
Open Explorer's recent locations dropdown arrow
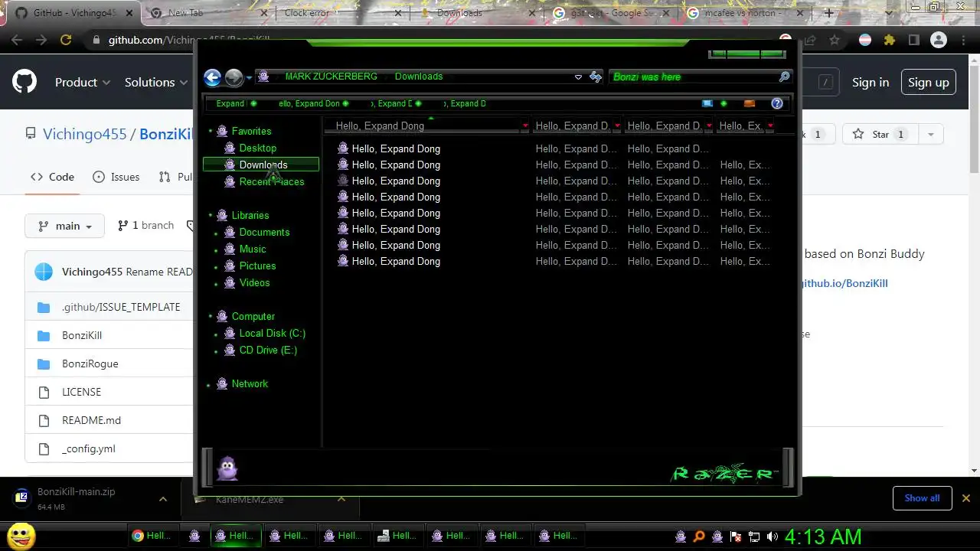249,77
